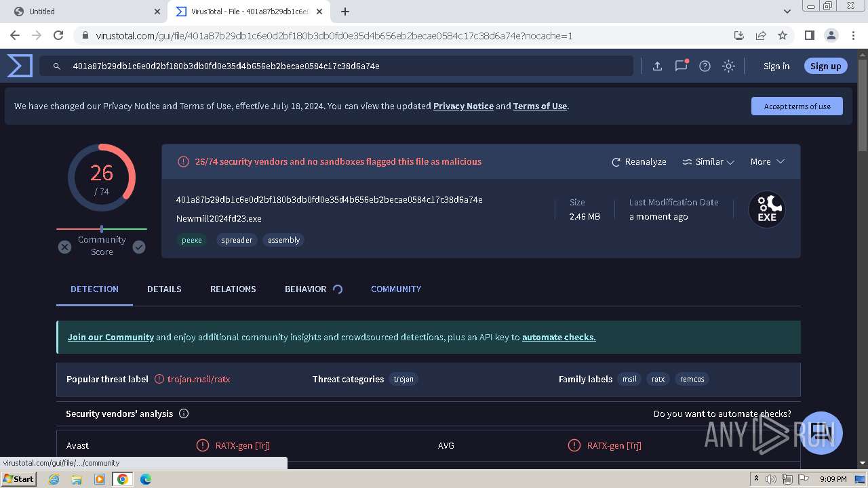Close the VirusTotal browser tab
Image resolution: width=868 pixels, height=488 pixels.
(x=319, y=12)
